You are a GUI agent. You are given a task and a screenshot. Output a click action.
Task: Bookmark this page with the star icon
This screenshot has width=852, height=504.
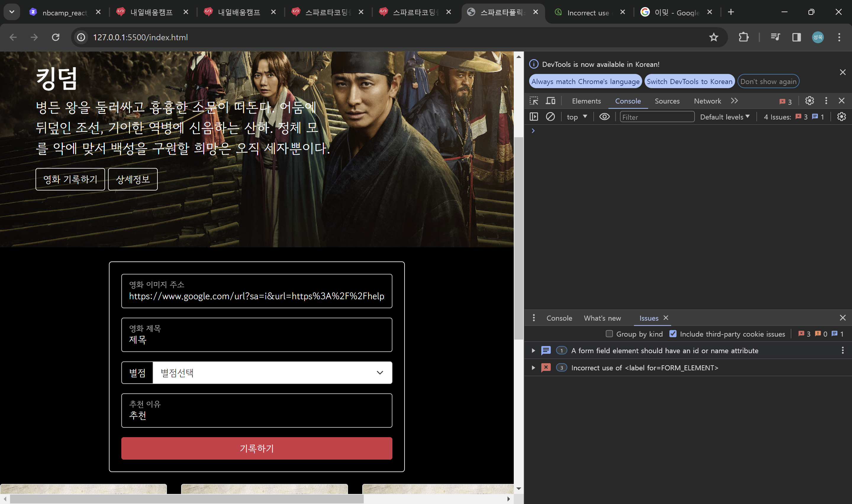[x=714, y=37]
